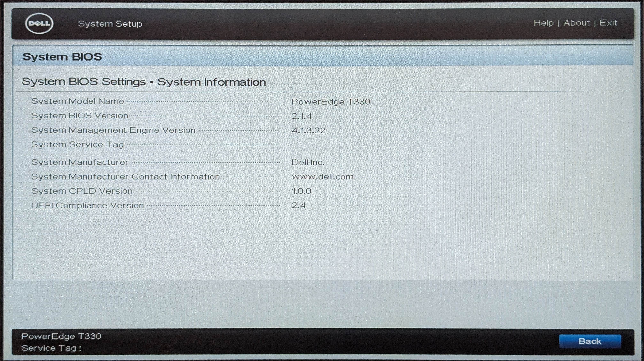
Task: Select the System Manufacturer label
Action: (x=80, y=162)
